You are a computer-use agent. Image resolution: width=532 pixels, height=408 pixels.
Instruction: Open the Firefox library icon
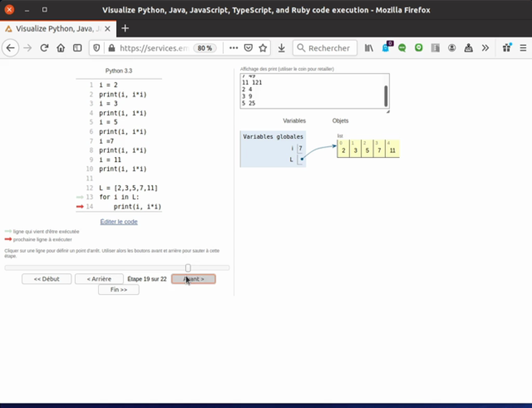click(x=369, y=48)
